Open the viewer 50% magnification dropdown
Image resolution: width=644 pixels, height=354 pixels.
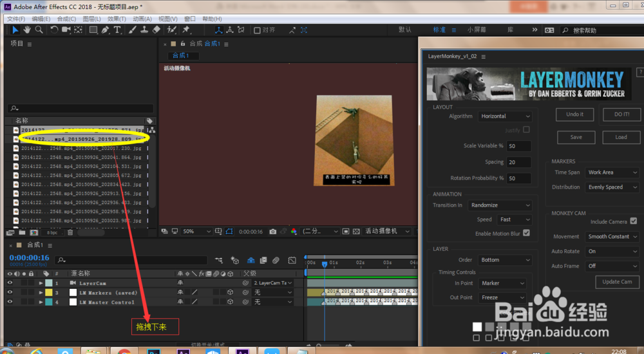[x=196, y=232]
